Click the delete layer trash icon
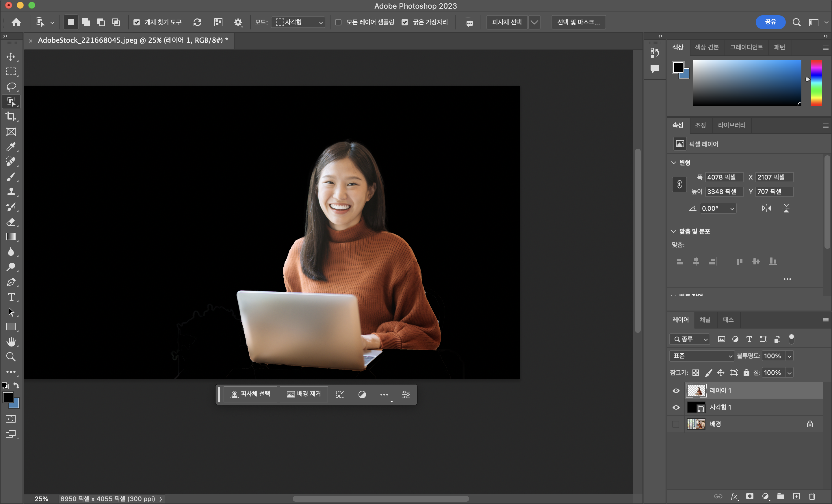 point(812,496)
